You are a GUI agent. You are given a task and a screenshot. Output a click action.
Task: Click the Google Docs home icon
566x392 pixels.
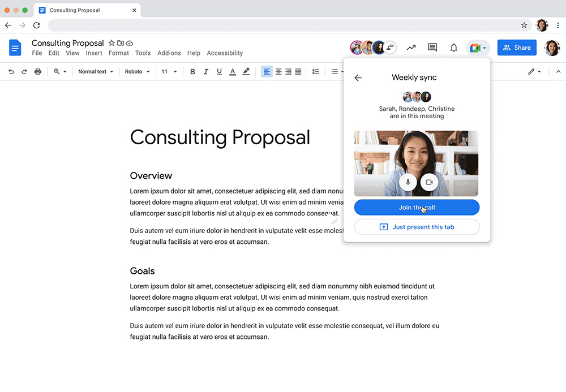click(x=15, y=48)
